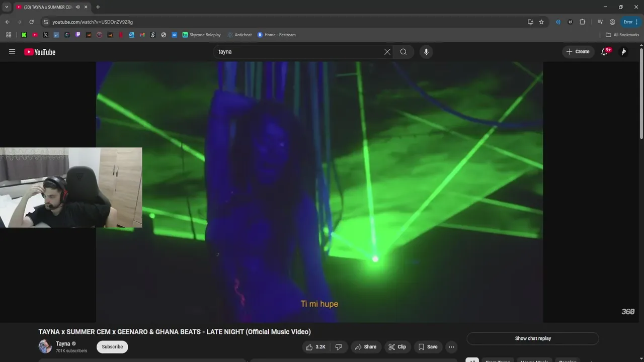Save the video to a playlist
Image resolution: width=644 pixels, height=362 pixels.
428,347
